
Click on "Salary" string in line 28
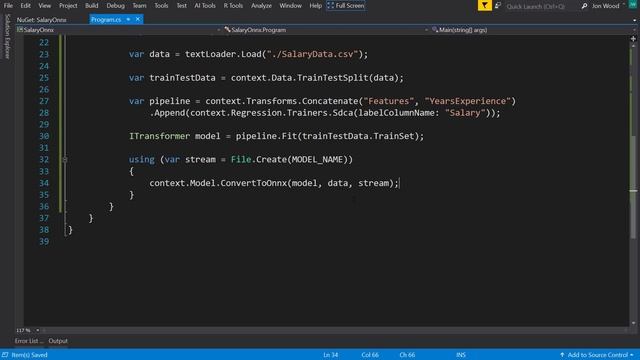pos(465,113)
